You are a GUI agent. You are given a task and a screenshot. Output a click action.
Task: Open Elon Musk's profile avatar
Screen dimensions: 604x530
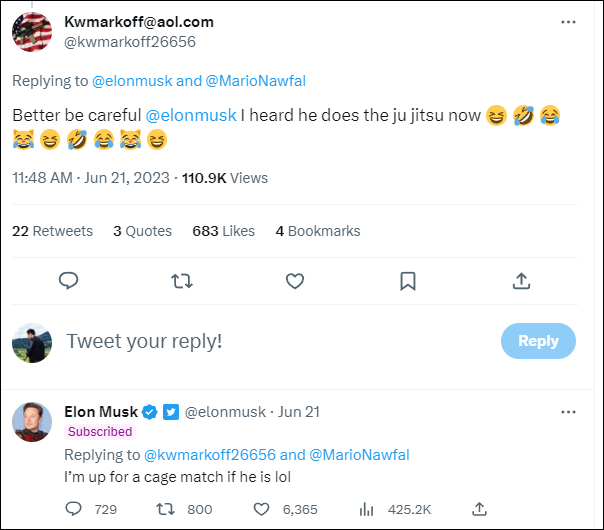(32, 422)
